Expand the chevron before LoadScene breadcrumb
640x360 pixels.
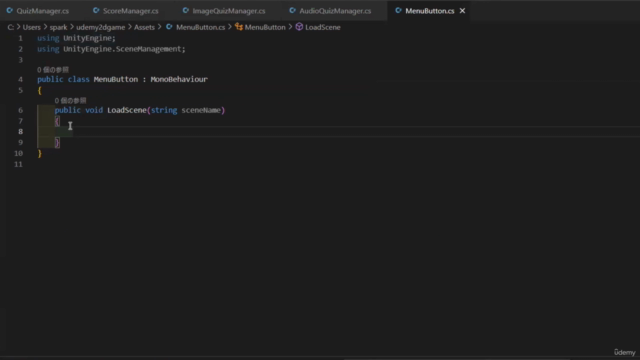(x=290, y=27)
